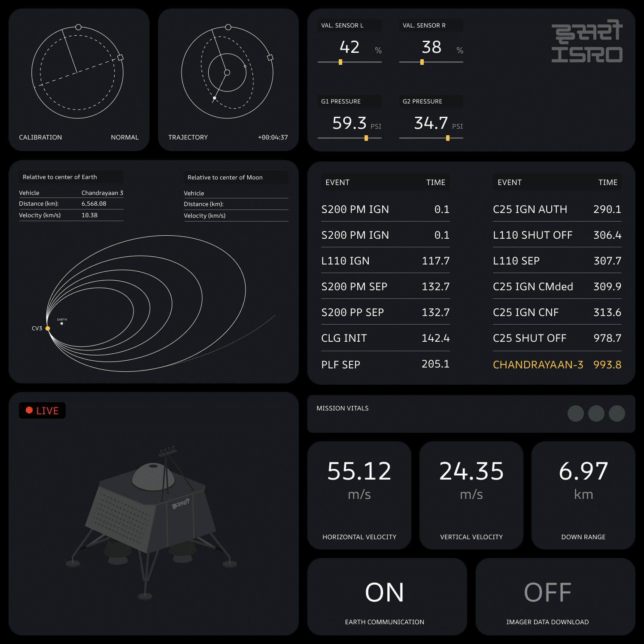Click the VAL. SENSOR L slider marker

[x=340, y=62]
